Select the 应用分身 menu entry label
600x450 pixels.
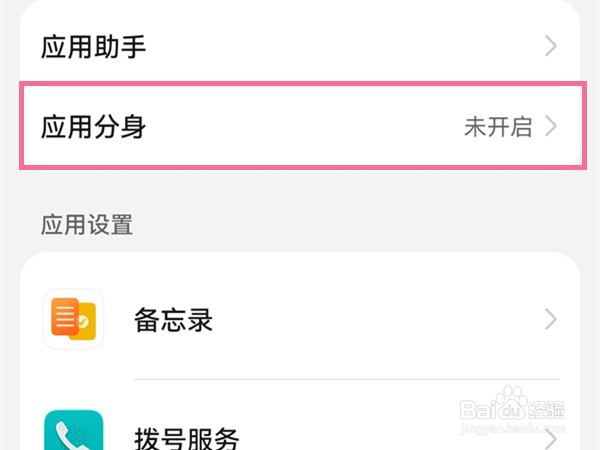[94, 127]
